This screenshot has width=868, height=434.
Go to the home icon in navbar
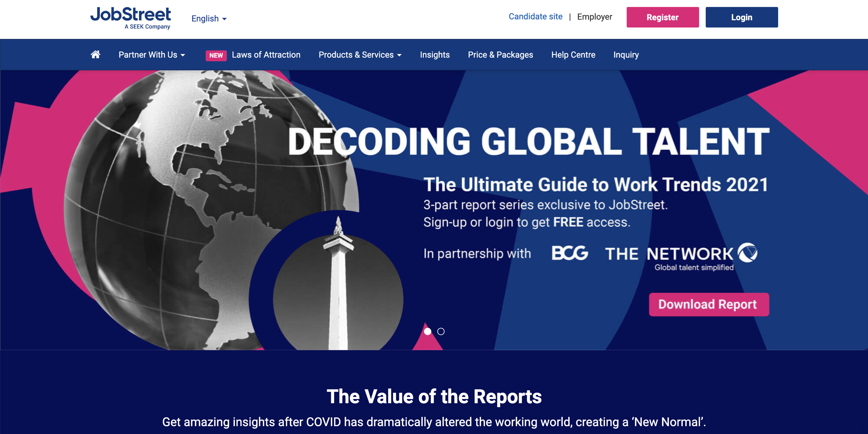pos(95,55)
